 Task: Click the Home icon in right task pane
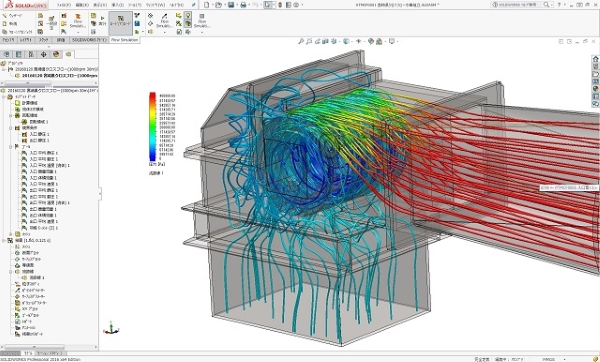point(595,59)
